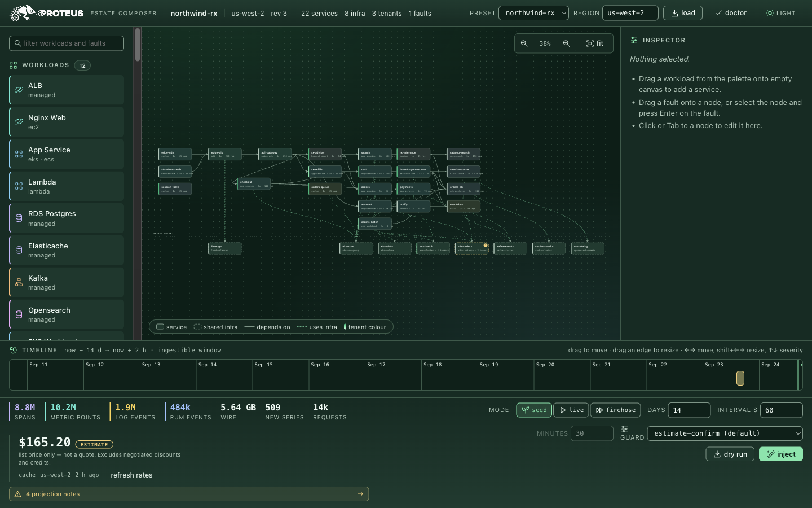812x508 pixels.
Task: Click the '1 faults' header text
Action: pyautogui.click(x=420, y=13)
